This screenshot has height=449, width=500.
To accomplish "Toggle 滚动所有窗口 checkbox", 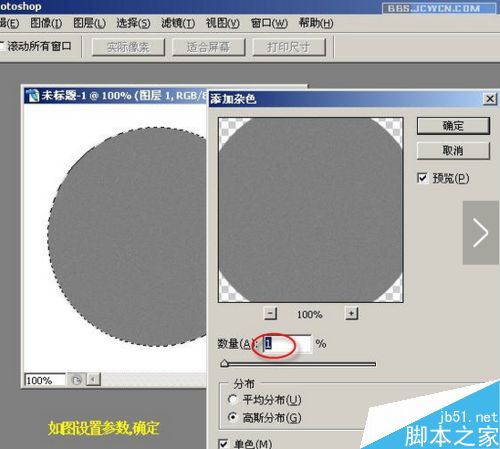I will (2, 46).
